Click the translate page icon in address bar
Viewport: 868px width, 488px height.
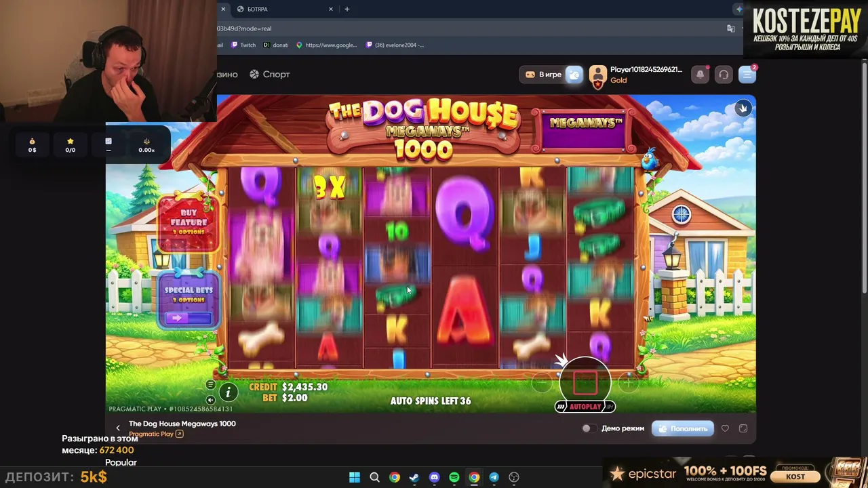730,28
